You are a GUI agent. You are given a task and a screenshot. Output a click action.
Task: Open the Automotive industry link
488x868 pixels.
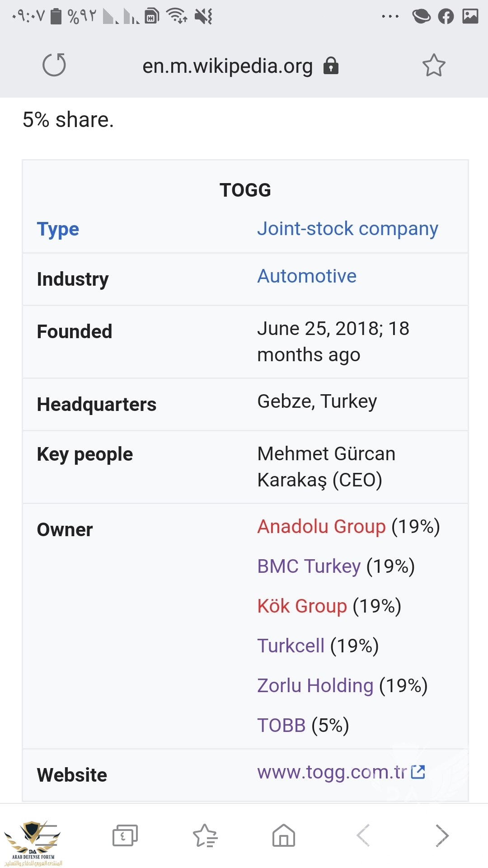(307, 276)
